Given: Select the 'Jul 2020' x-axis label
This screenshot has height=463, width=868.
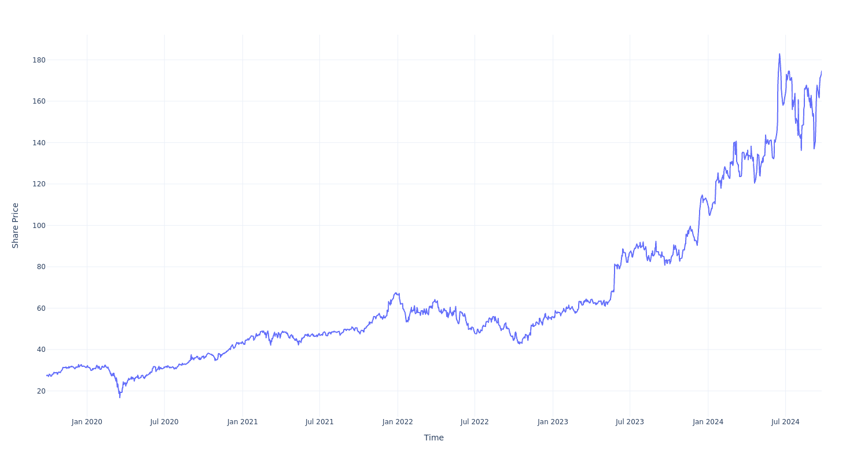Looking at the screenshot, I should click(x=164, y=422).
